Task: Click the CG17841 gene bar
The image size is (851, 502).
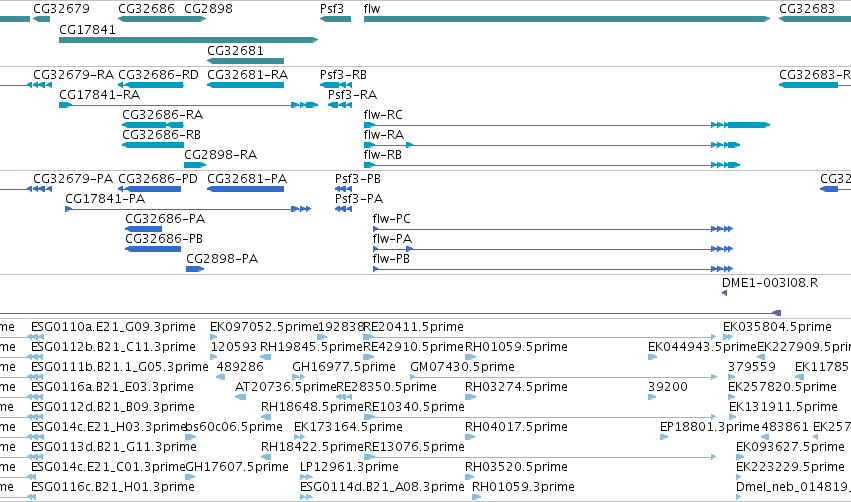Action: pyautogui.click(x=188, y=40)
